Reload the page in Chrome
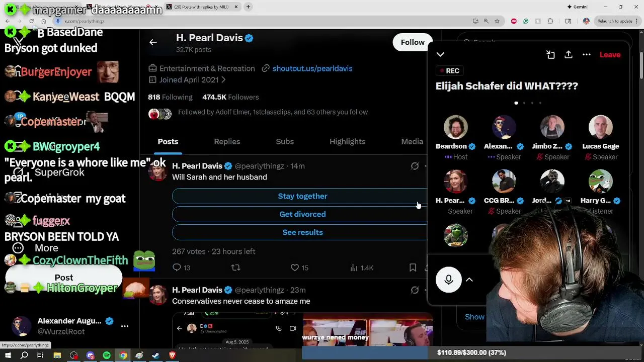The width and height of the screenshot is (644, 362). tap(31, 21)
